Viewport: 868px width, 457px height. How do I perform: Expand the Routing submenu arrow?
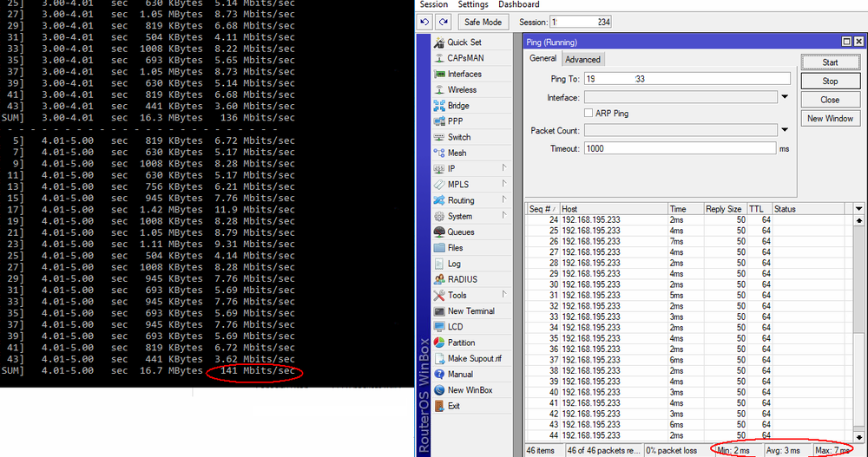[504, 199]
